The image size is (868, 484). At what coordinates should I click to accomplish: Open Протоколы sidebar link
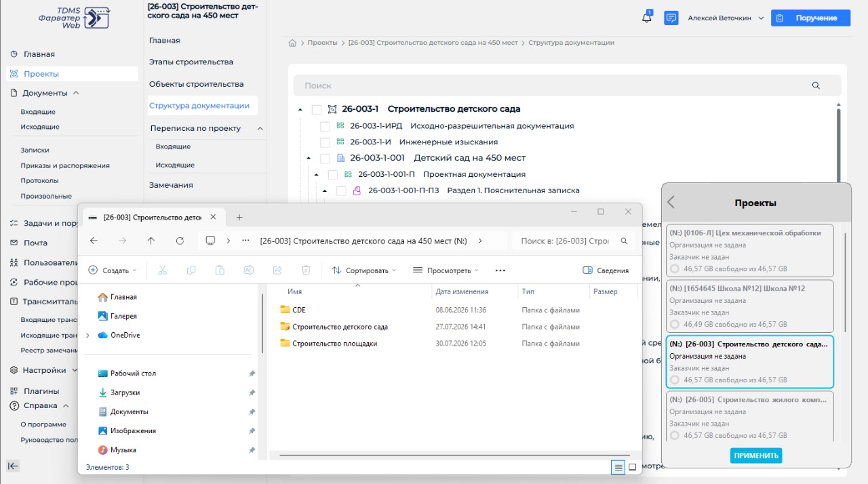[39, 180]
